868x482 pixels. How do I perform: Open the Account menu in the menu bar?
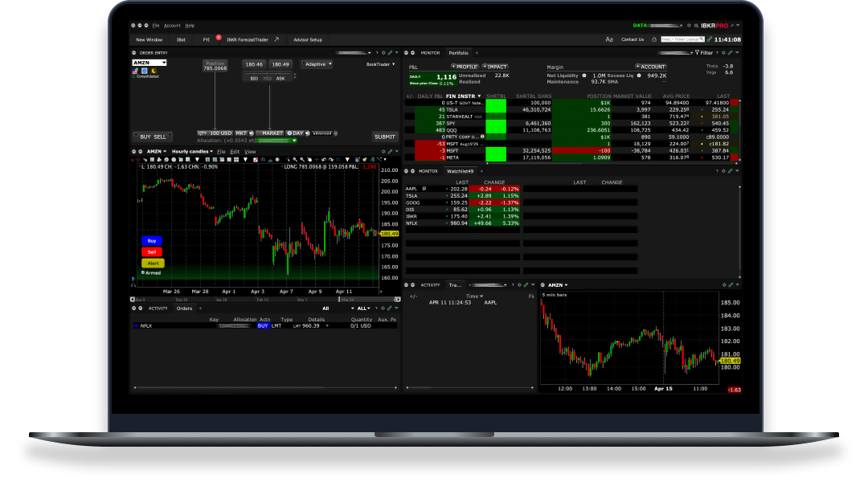172,25
